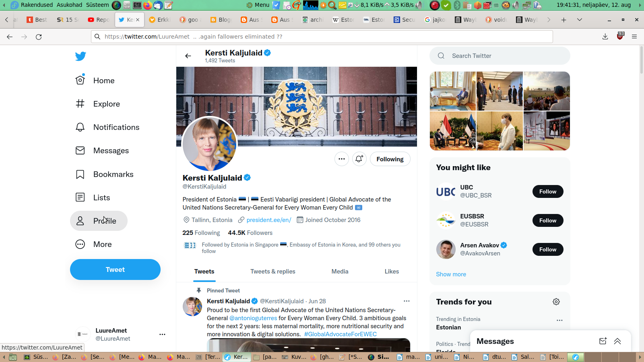Click the back arrow beside Kersti Kaljulaid
Viewport: 644px width, 362px height.
[188, 56]
